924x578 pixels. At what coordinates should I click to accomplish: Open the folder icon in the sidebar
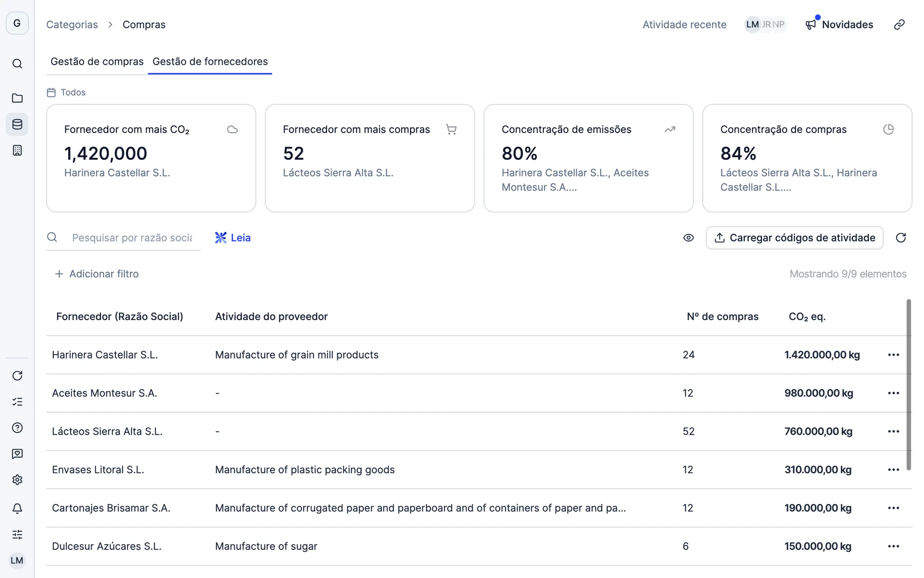tap(17, 98)
